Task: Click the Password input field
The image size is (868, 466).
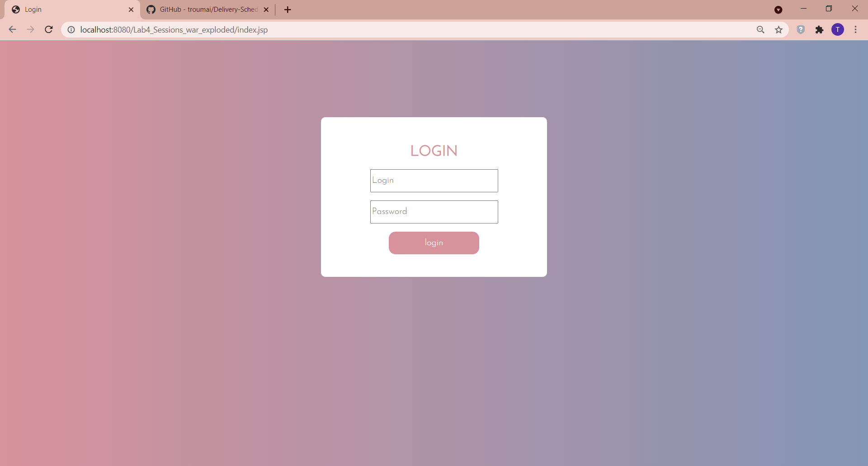Action: [434, 212]
